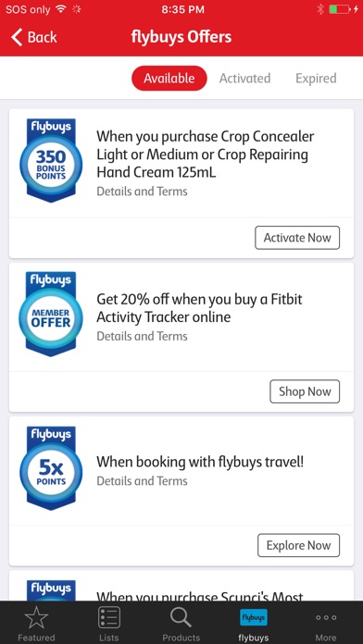Tap the Products magnifying glass icon
Image resolution: width=363 pixels, height=644 pixels.
click(x=181, y=618)
